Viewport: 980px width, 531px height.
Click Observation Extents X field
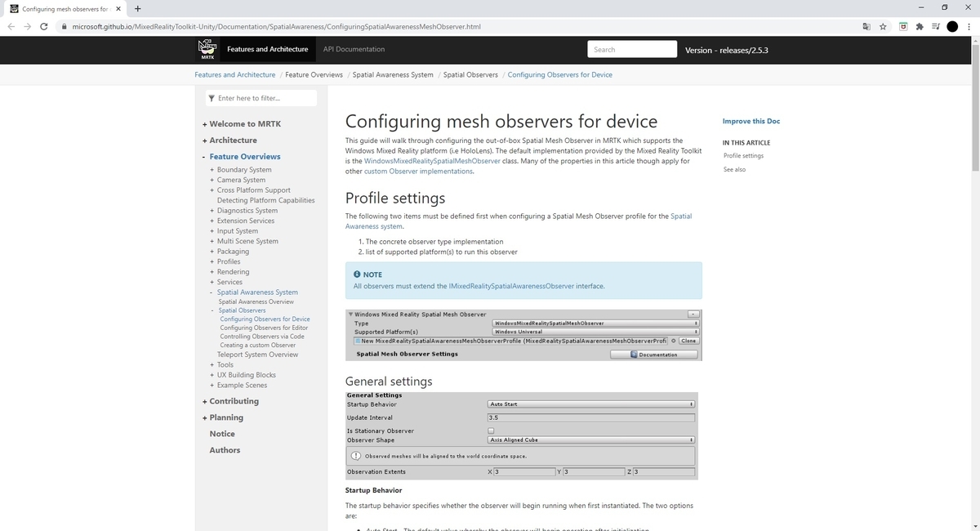[x=525, y=472]
